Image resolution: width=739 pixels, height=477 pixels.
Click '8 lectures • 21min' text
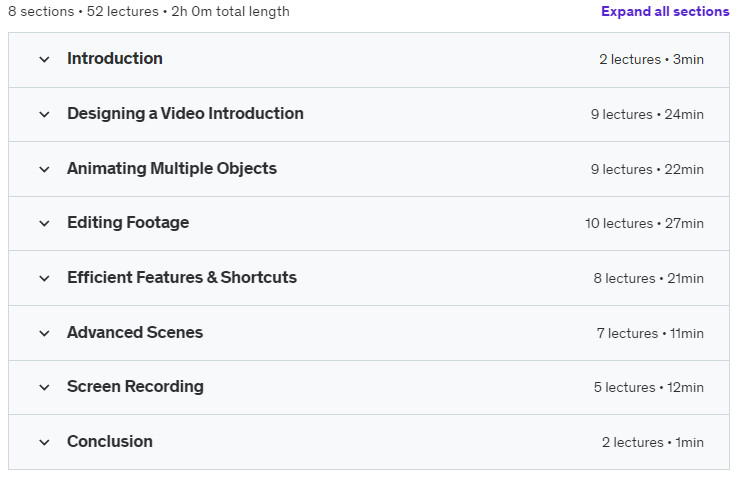click(649, 278)
